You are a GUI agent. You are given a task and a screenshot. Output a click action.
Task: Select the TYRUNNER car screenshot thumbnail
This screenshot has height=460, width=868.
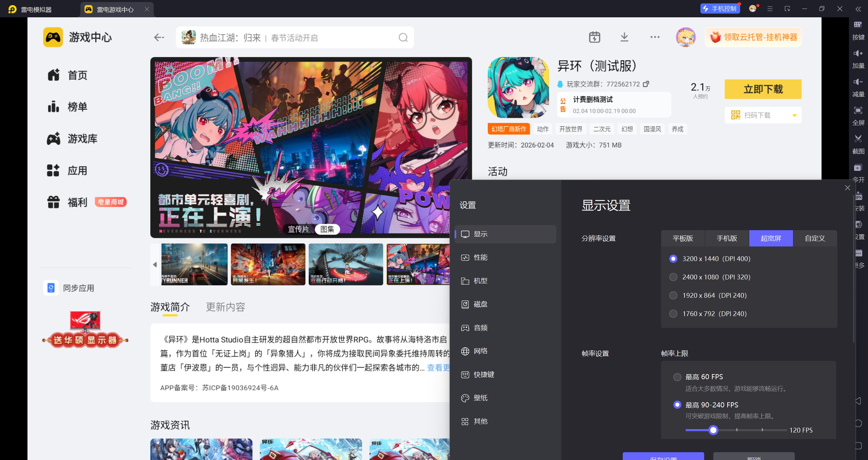[194, 264]
